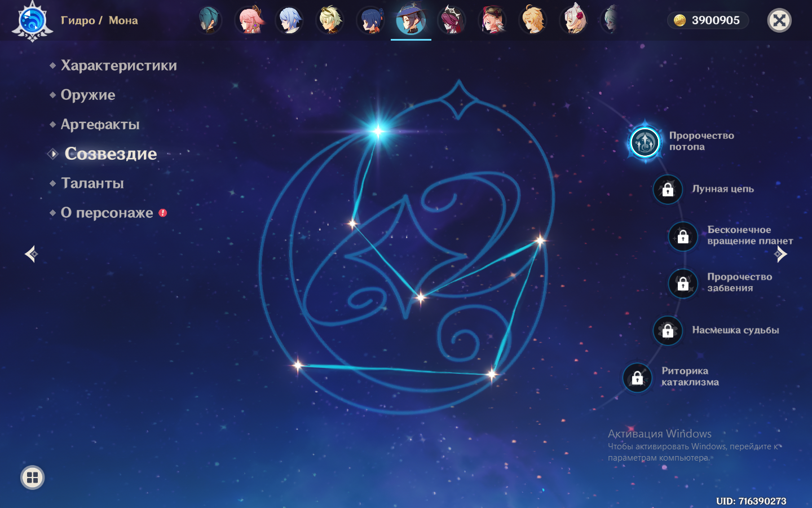Select Mona's highlighted witch-hat portrait

tap(411, 20)
